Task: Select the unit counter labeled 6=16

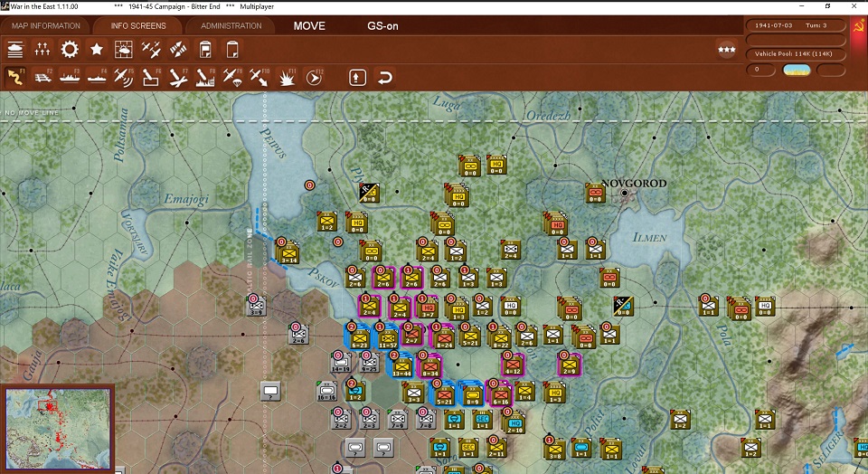Action: coord(500,393)
